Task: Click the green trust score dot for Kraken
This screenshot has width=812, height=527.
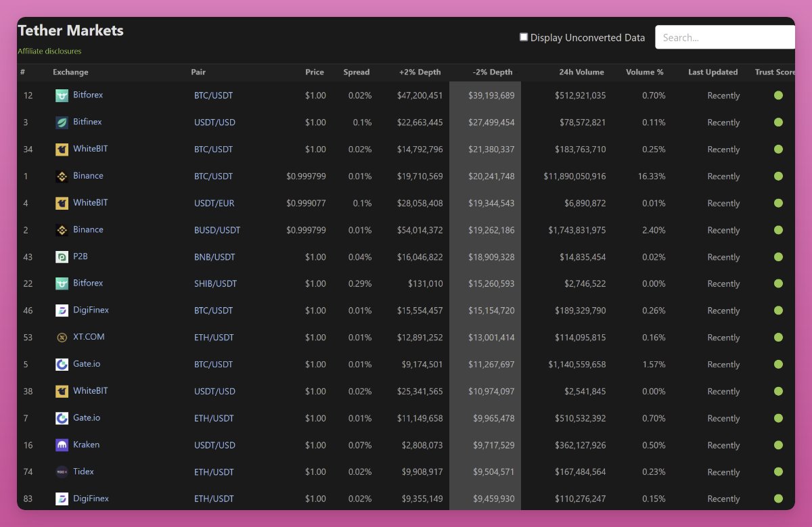Action: [778, 445]
